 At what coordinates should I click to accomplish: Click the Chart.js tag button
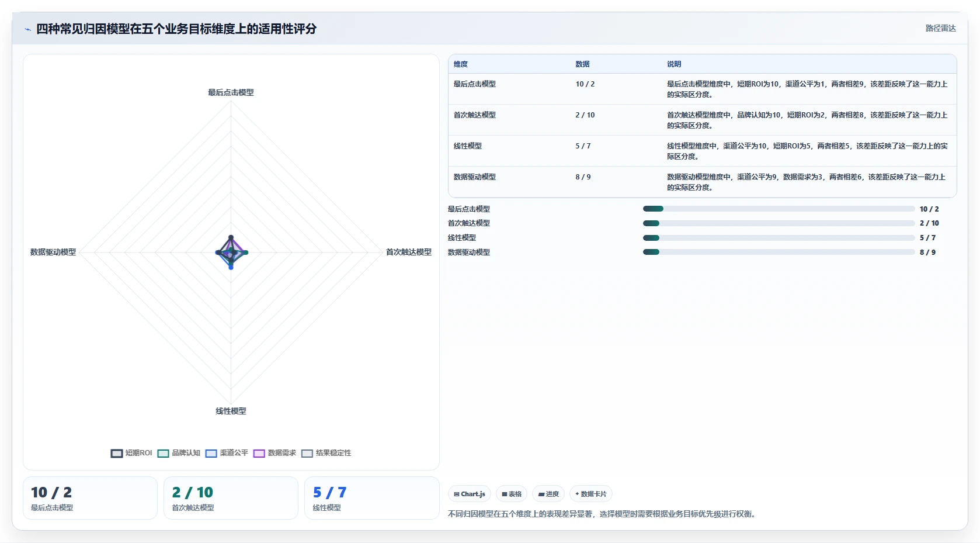pos(470,494)
